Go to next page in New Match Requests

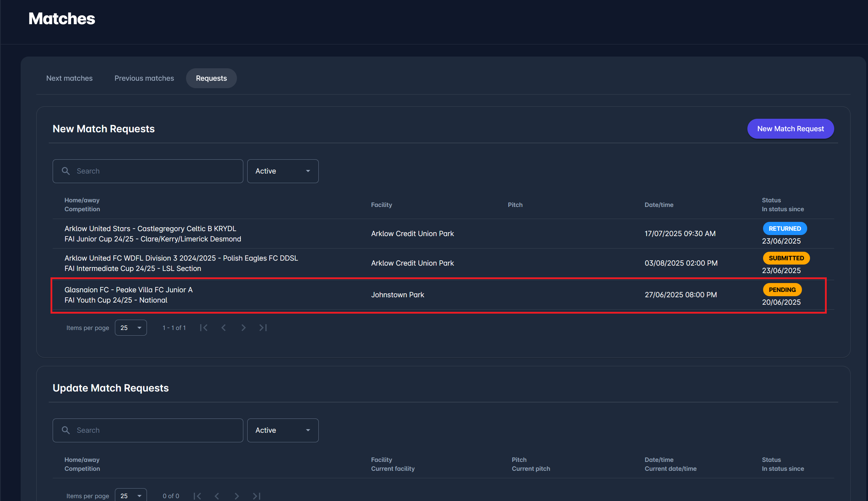tap(243, 328)
